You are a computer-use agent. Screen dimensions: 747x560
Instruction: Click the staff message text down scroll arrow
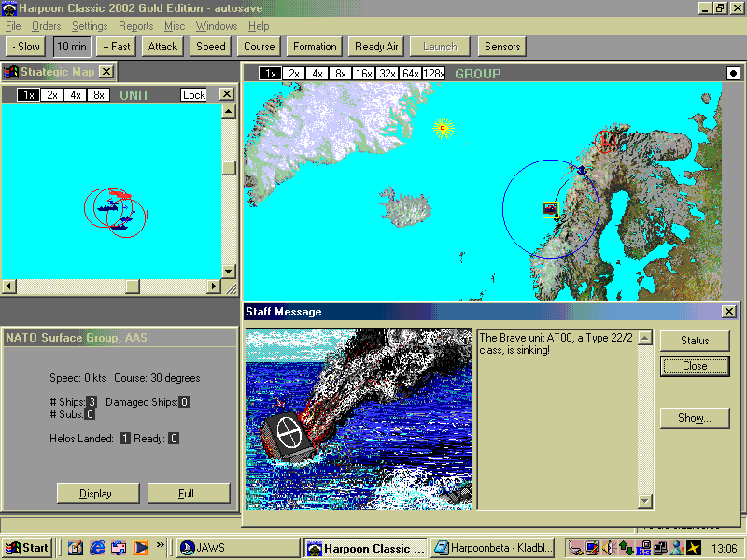(644, 501)
